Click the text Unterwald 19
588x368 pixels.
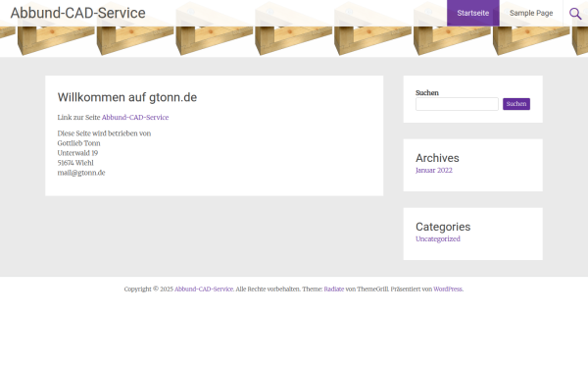pyautogui.click(x=77, y=153)
